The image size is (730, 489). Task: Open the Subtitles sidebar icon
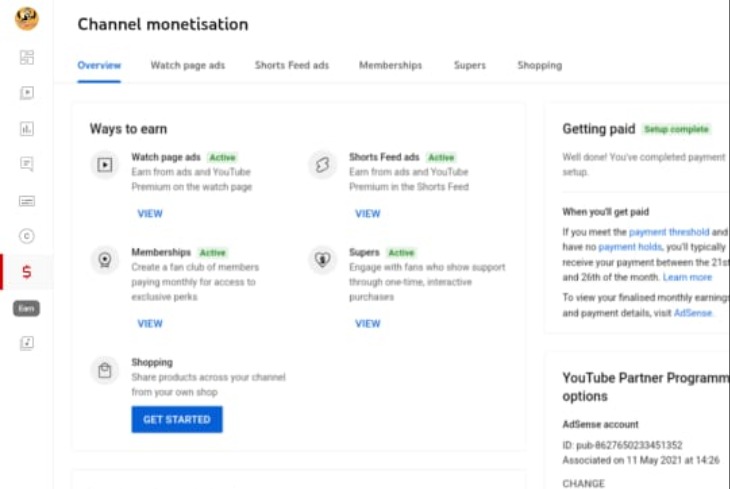[x=27, y=201]
